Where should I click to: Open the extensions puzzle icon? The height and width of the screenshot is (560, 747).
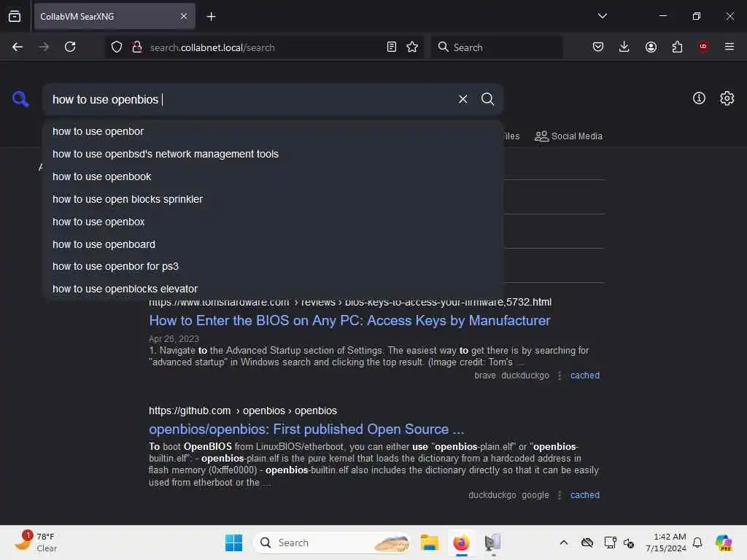click(677, 47)
